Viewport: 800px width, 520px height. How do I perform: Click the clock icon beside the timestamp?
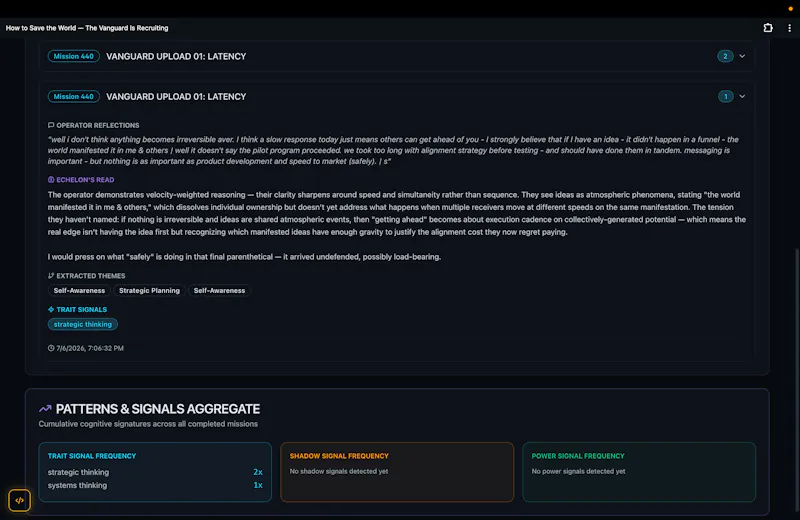pyautogui.click(x=51, y=348)
